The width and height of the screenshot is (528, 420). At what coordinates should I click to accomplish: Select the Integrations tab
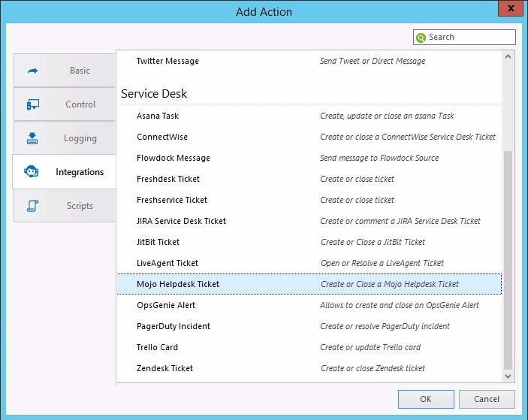coord(64,172)
